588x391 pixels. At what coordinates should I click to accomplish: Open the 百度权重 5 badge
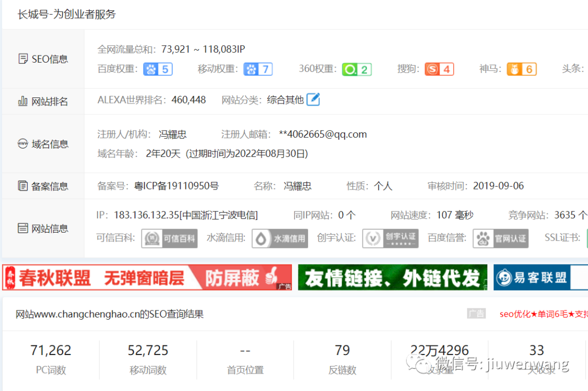(x=158, y=69)
